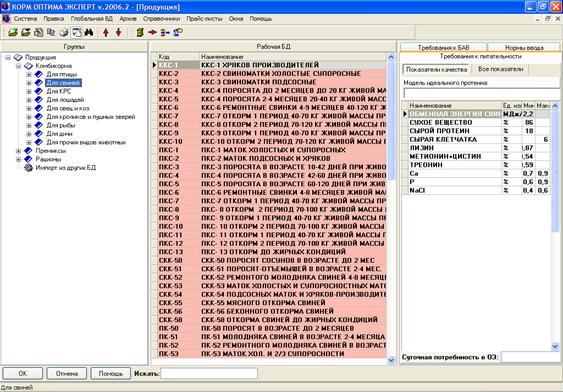Click the red up arrow toolbar icon
Viewport: 563px width, 392px height.
click(x=106, y=33)
